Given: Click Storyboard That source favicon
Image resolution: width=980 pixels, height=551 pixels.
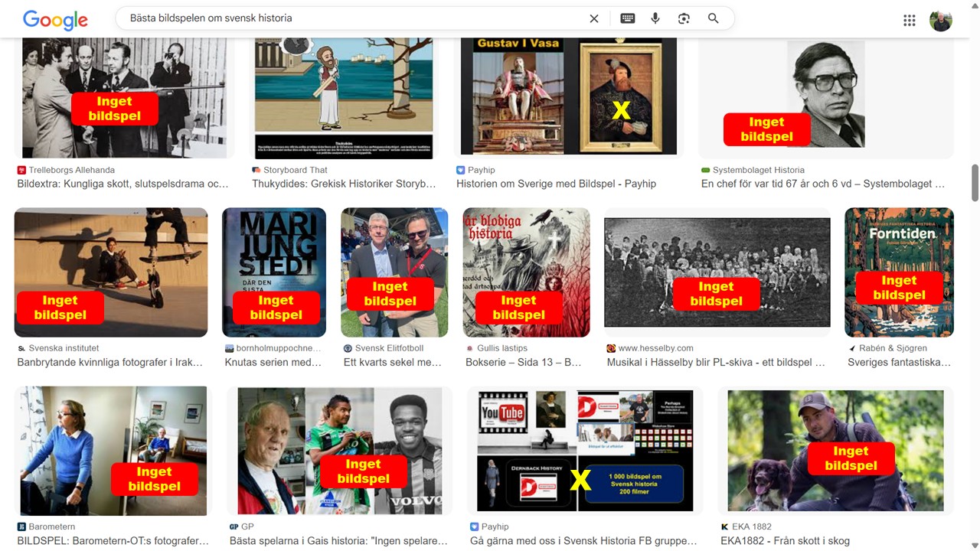Looking at the screenshot, I should tap(256, 170).
